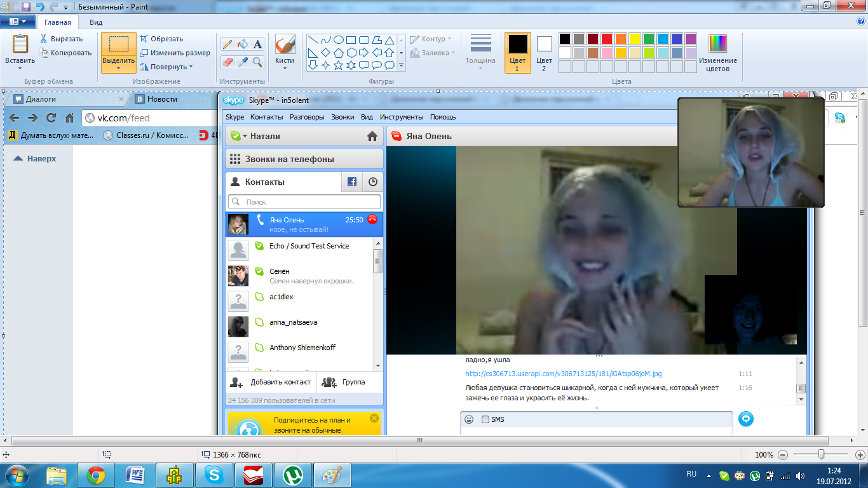The width and height of the screenshot is (868, 488).
Task: Adjust the Paint zoom slider
Action: coord(822,454)
